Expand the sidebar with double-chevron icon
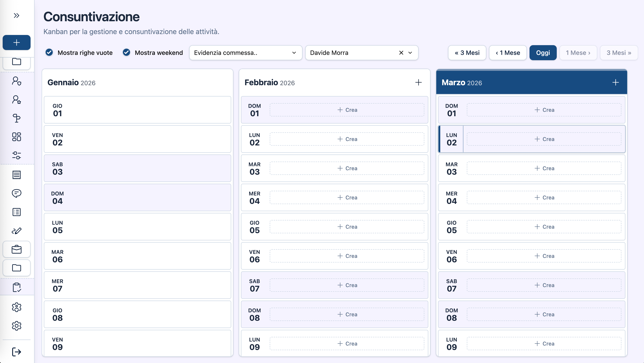This screenshot has height=363, width=644. click(17, 15)
